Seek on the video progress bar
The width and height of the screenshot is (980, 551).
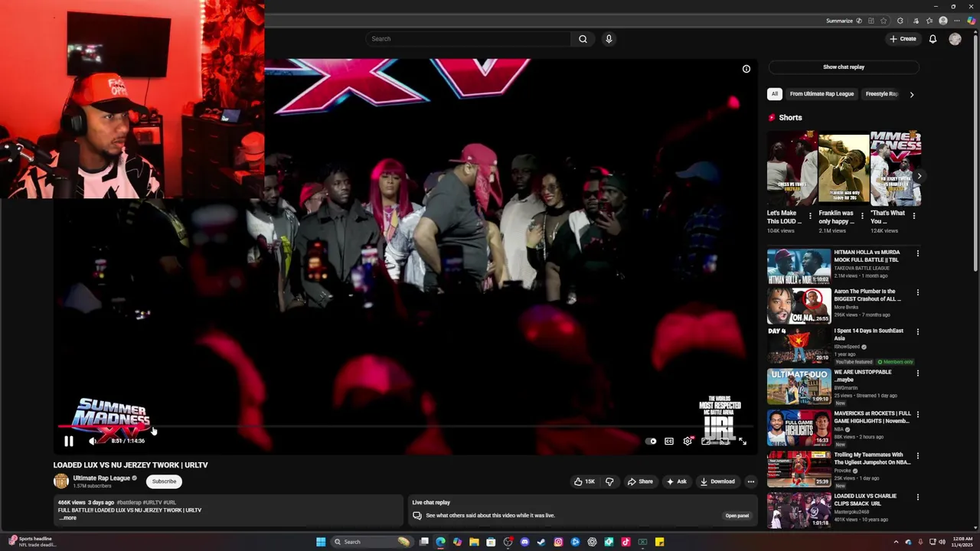click(406, 426)
